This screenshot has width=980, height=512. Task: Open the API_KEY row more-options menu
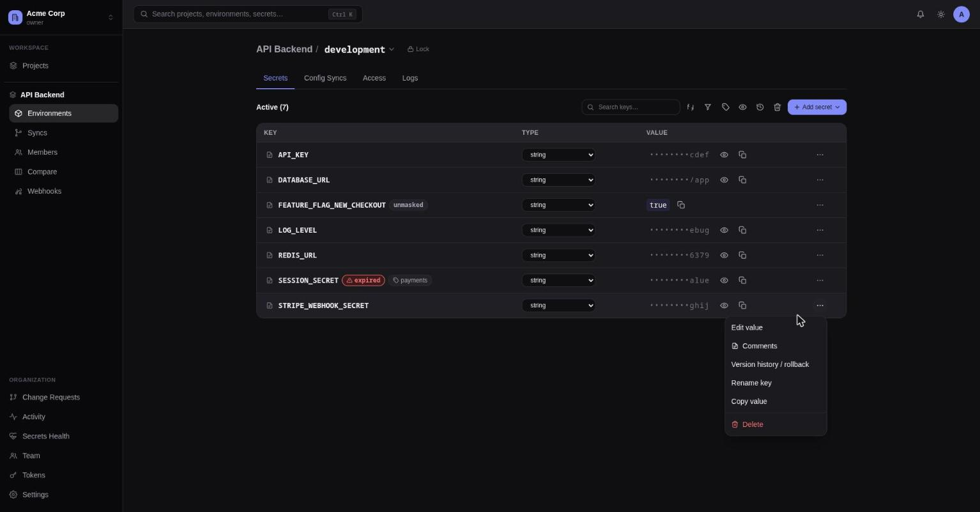pyautogui.click(x=820, y=155)
